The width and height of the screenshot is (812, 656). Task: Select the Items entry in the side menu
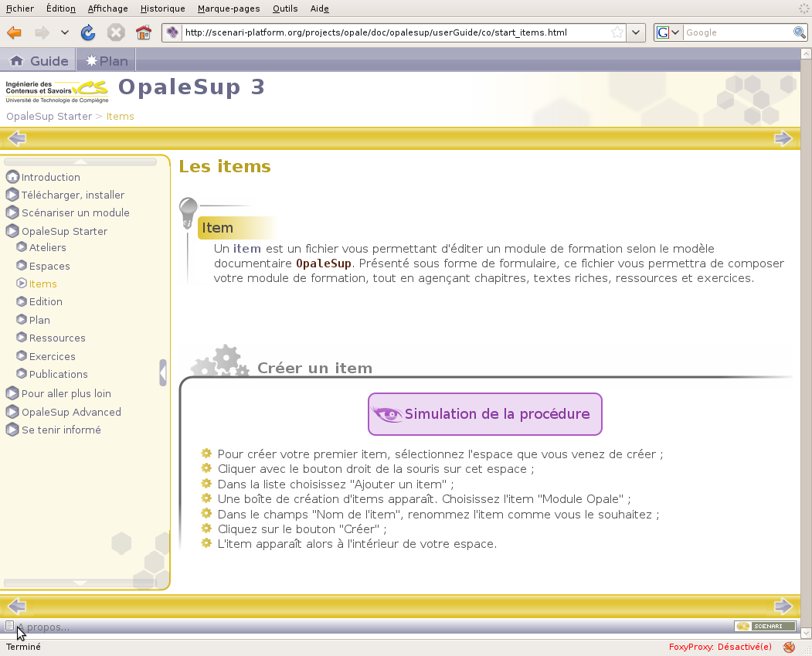coord(43,284)
